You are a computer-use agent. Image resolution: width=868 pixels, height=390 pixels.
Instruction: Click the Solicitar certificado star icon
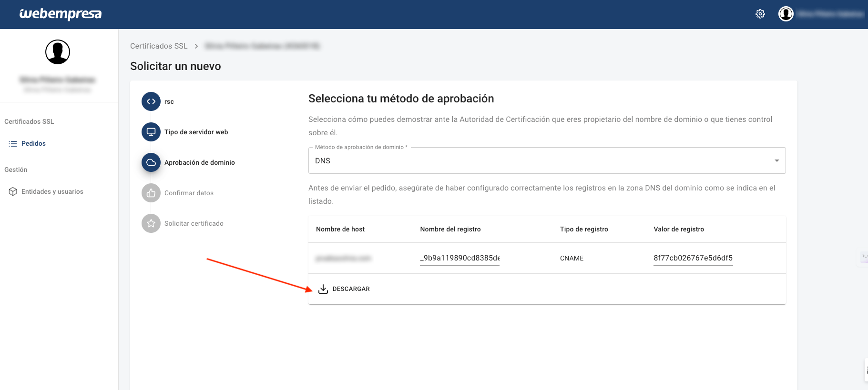tap(151, 223)
